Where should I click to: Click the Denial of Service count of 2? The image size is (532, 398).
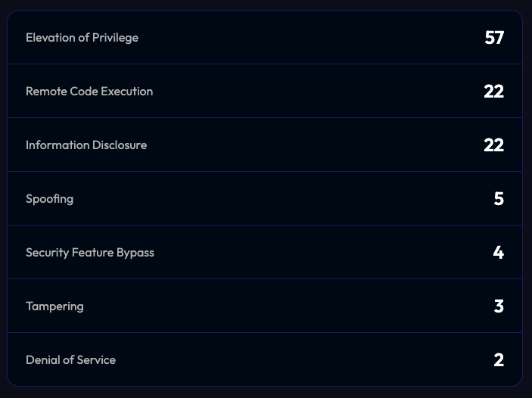[x=499, y=360]
